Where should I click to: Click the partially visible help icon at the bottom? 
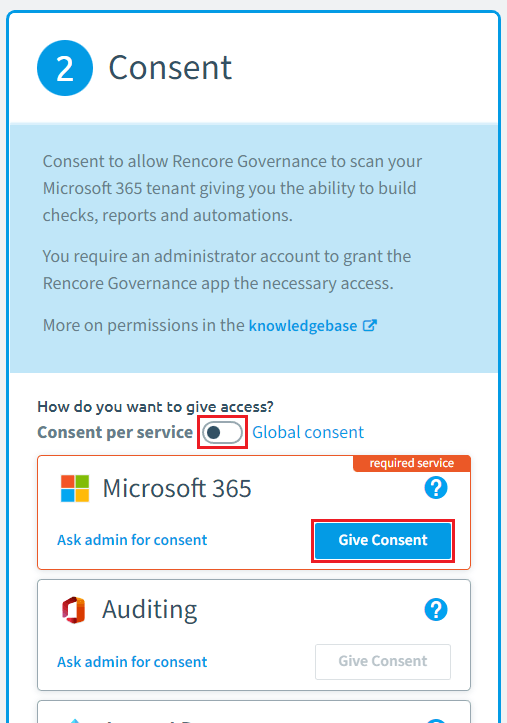436,720
